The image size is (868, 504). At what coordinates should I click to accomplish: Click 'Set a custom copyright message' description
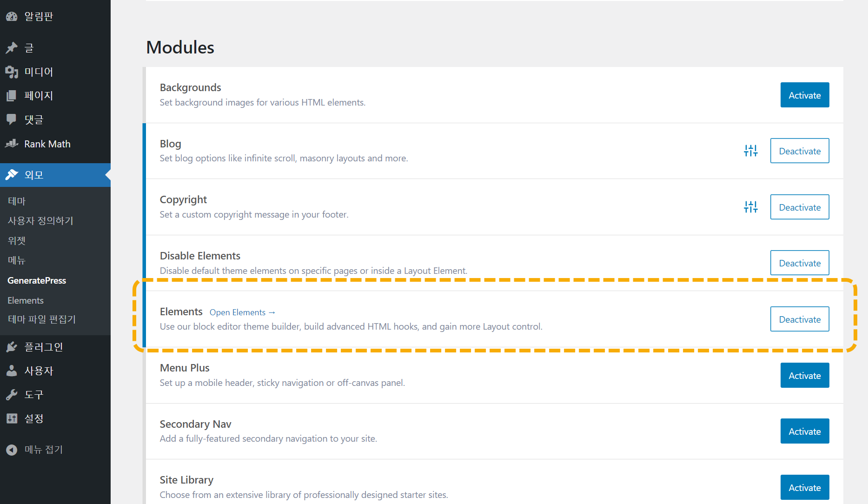[x=254, y=214]
